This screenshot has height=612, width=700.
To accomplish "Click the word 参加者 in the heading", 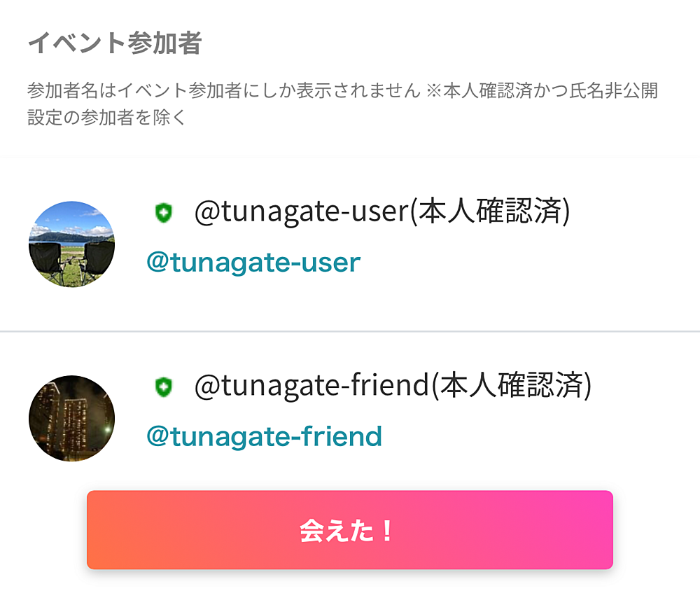I will pos(157,43).
